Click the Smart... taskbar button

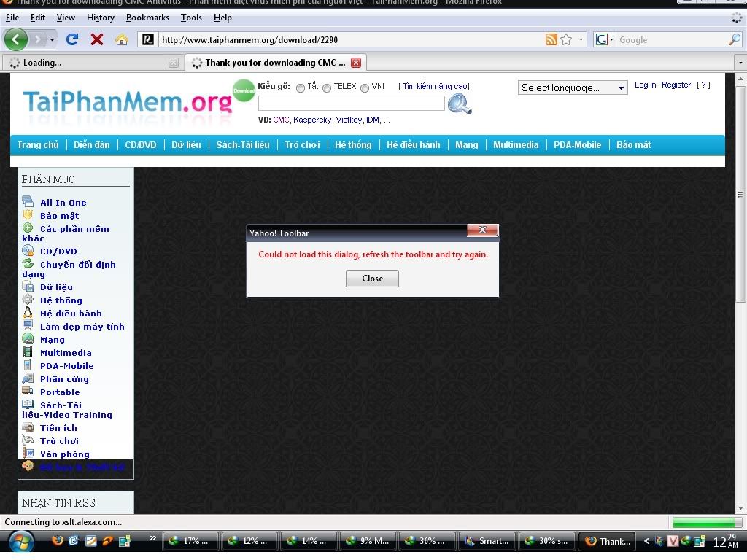(x=487, y=541)
